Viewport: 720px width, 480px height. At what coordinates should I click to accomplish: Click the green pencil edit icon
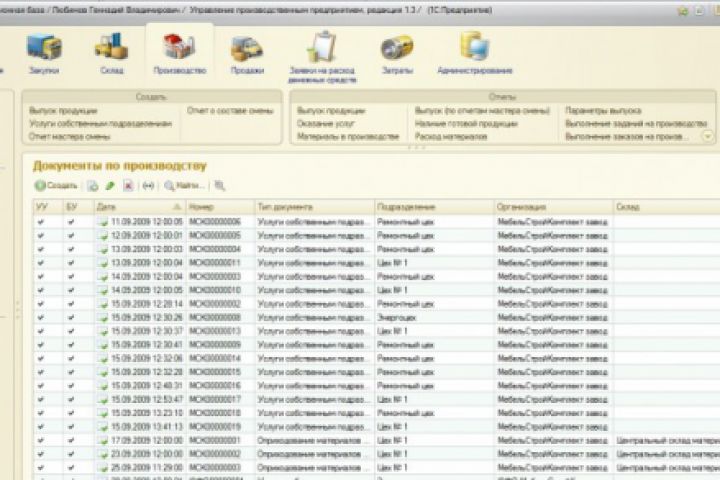pos(110,186)
